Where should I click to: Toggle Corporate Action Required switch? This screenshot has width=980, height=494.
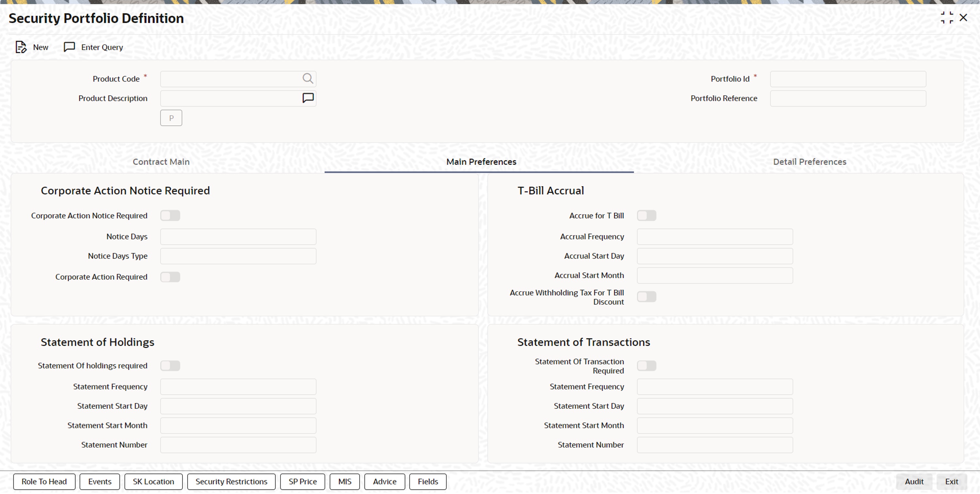170,277
